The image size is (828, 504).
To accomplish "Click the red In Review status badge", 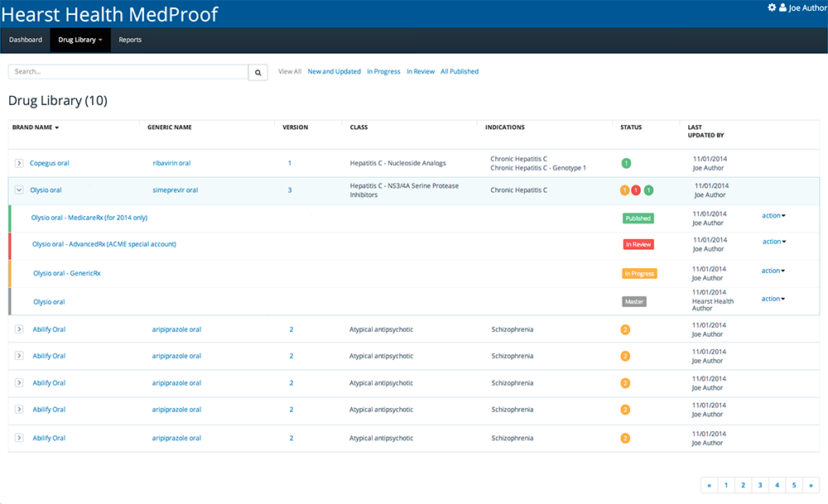I will pos(638,245).
